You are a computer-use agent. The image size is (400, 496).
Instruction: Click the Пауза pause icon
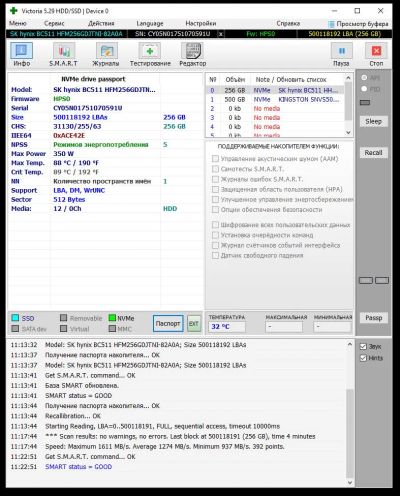tap(342, 51)
